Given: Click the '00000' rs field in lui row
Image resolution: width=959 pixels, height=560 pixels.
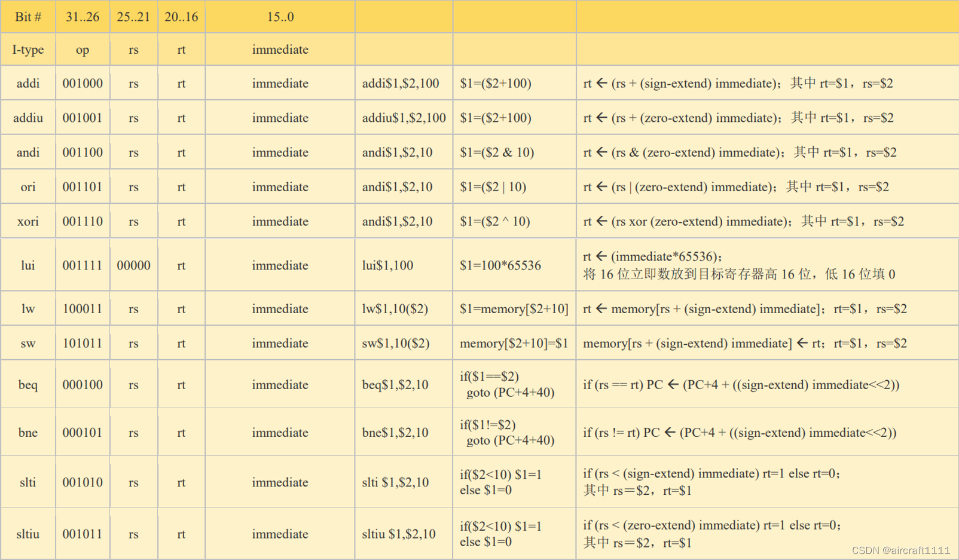Looking at the screenshot, I should pyautogui.click(x=133, y=265).
